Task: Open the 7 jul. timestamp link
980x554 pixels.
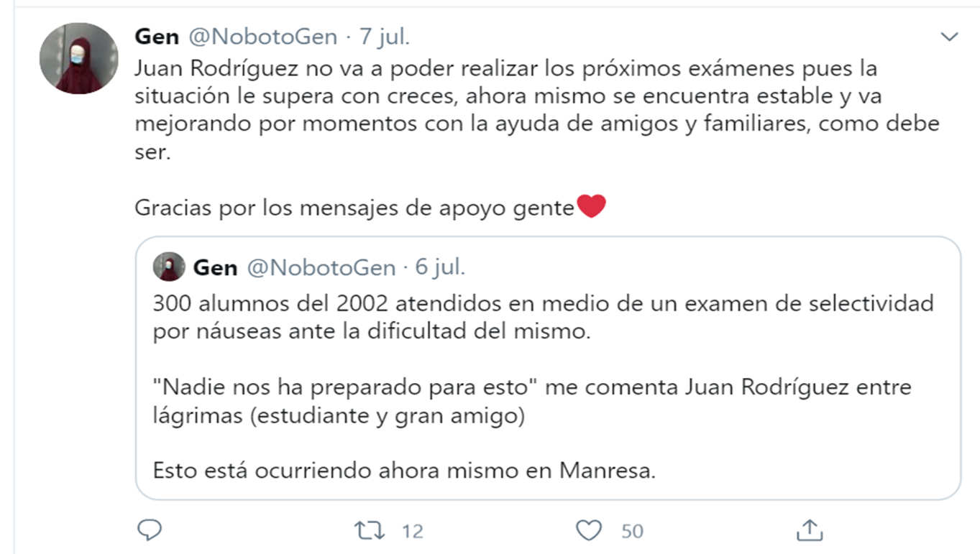Action: coord(384,37)
